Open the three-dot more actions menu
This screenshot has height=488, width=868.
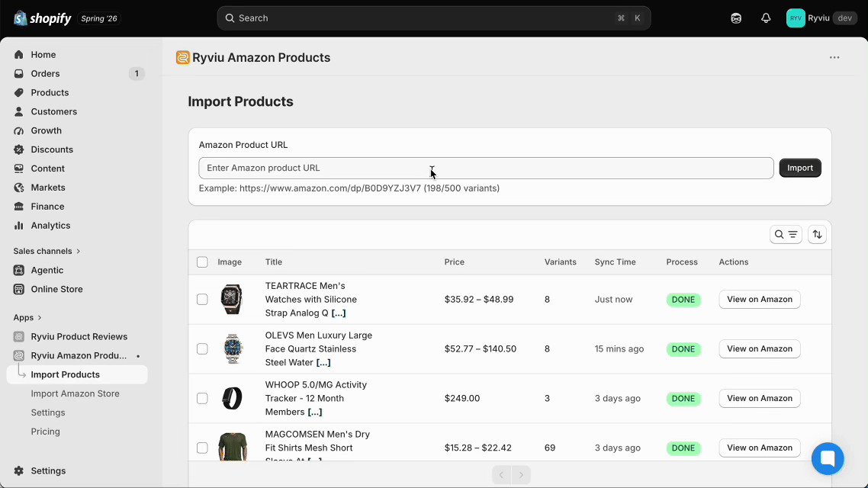(834, 57)
